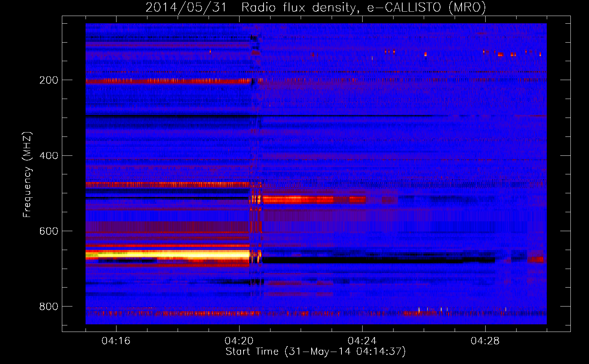Click the "Frequency (MHZ)" axis label
This screenshot has width=589, height=364.
pos(27,174)
